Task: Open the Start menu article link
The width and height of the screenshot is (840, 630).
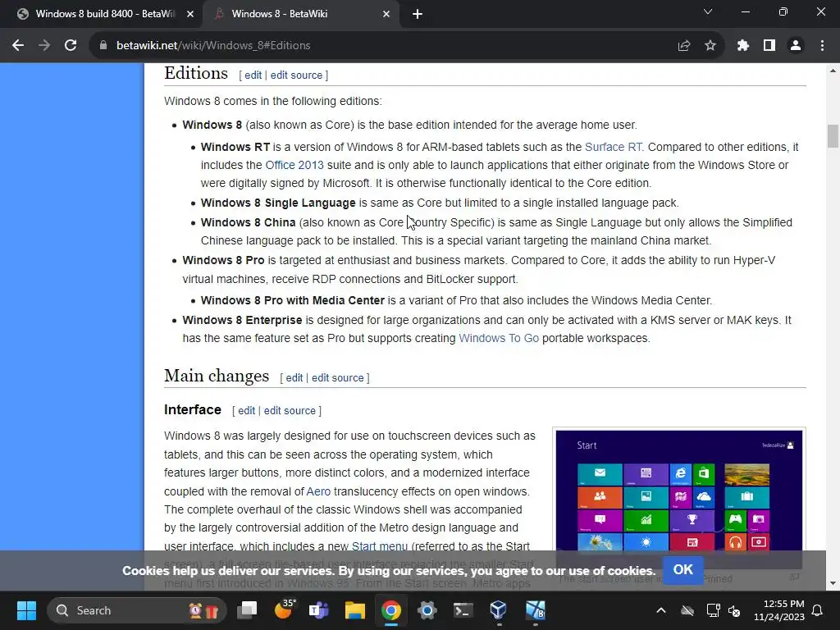Action: click(x=379, y=546)
